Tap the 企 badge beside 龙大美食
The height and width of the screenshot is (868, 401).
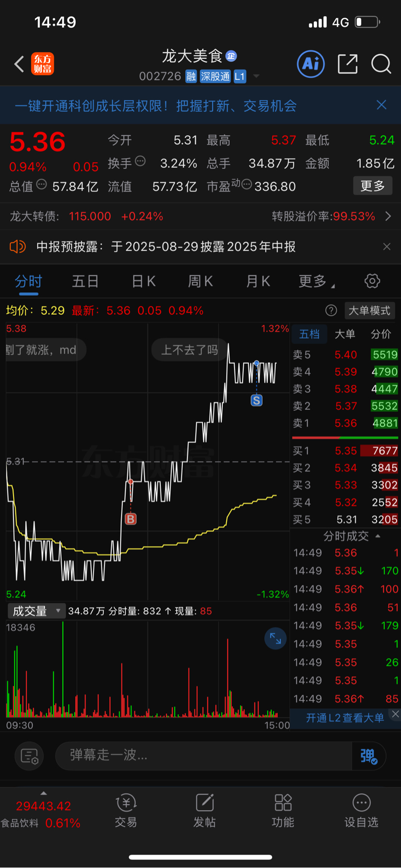click(231, 56)
